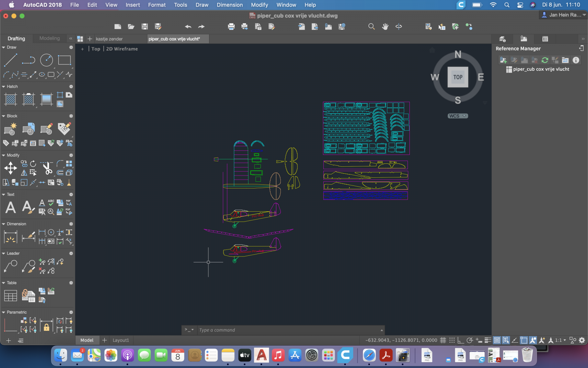The image size is (588, 368).
Task: Click the Top view label in viewport
Action: click(x=96, y=49)
